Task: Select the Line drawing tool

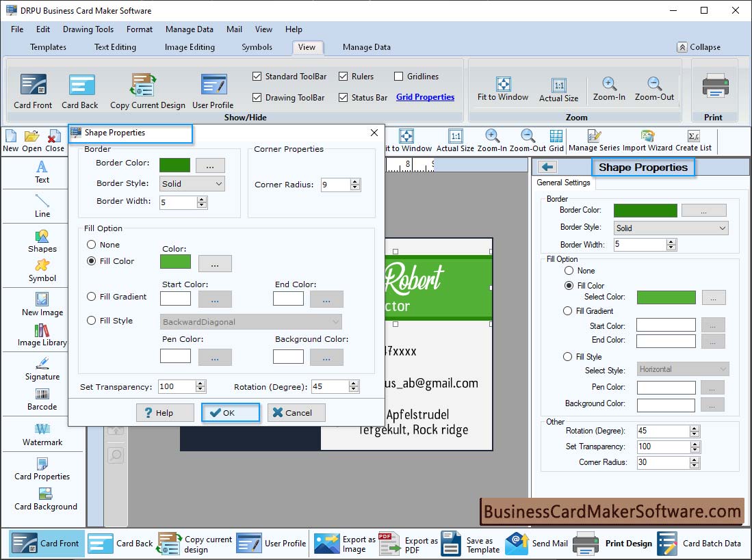Action: [42, 206]
